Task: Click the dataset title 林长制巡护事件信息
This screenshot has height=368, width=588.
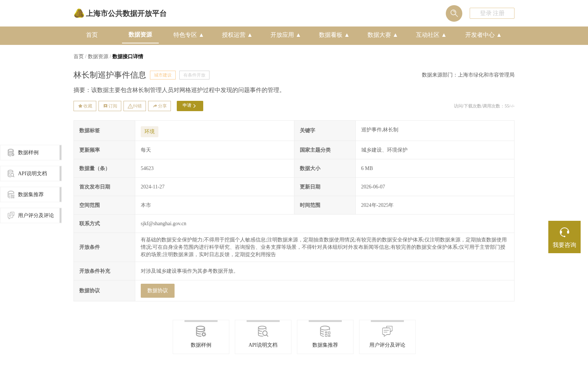Action: (110, 75)
